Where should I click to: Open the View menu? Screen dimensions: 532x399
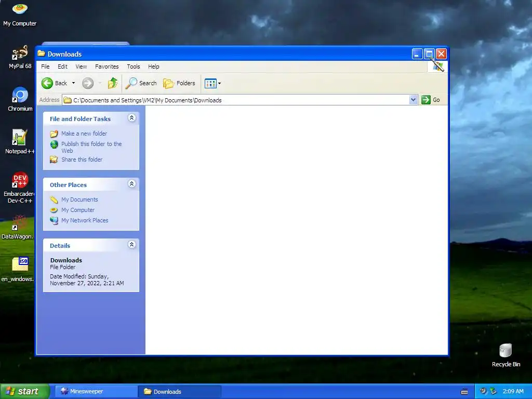click(x=81, y=66)
